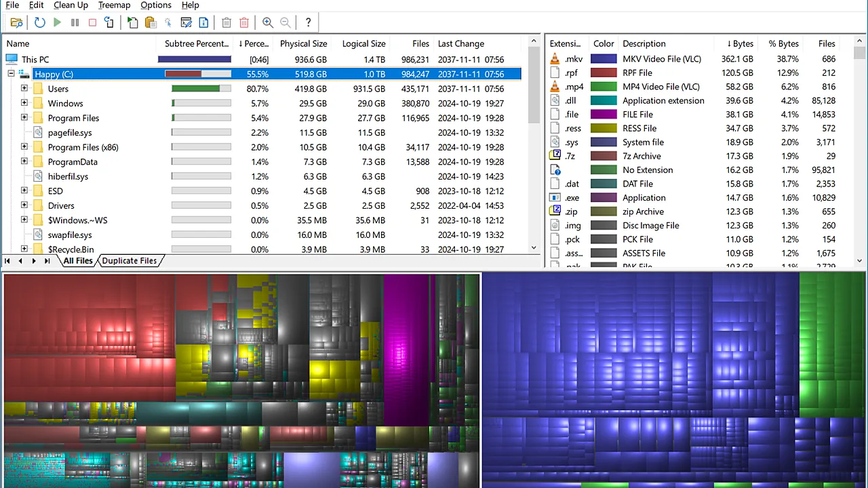This screenshot has width=868, height=488.
Task: Click the tree list scroll-down arrow
Action: pyautogui.click(x=534, y=248)
